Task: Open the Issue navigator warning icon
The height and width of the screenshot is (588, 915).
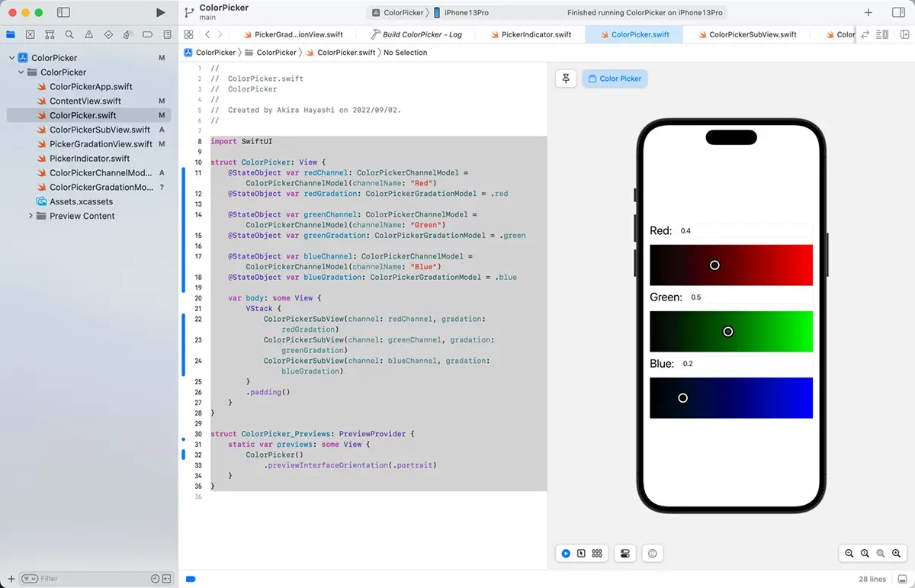Action: coord(89,34)
